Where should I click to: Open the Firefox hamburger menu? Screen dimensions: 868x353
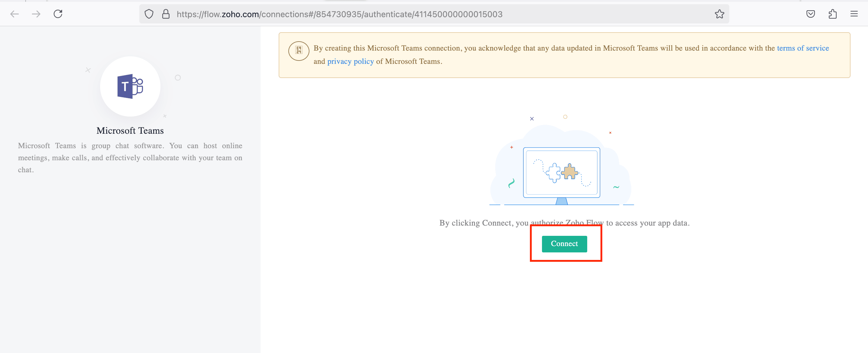854,14
